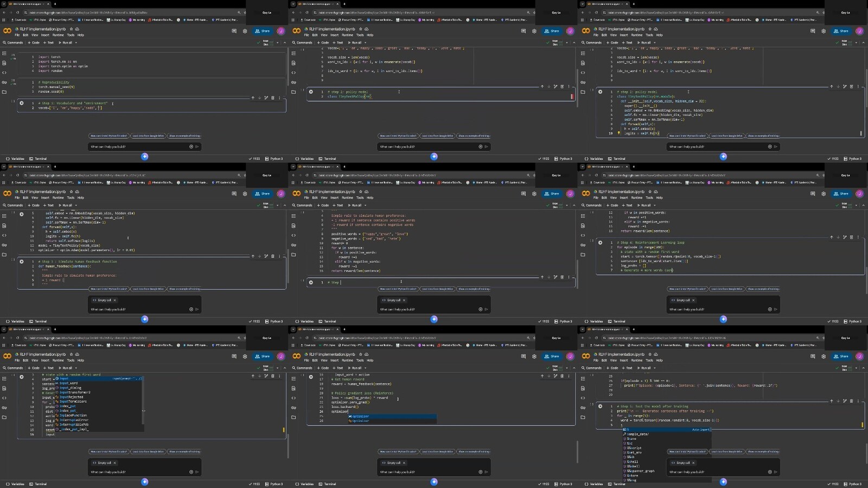The height and width of the screenshot is (488, 868).
Task: Choose "%%script" in the autocomplete popup
Action: pyautogui.click(x=634, y=448)
